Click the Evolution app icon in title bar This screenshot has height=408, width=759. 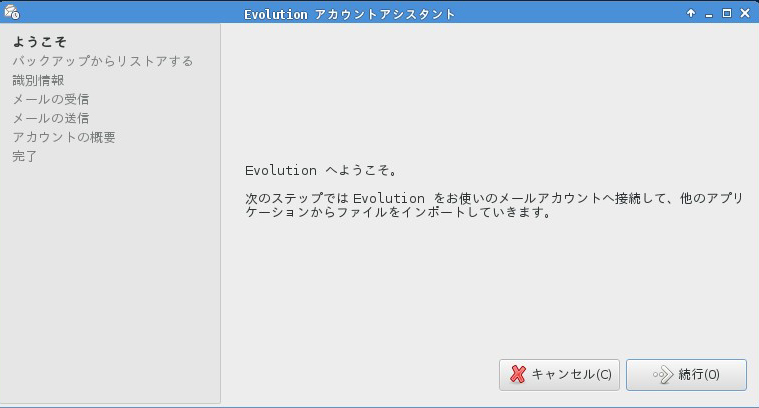(10, 13)
